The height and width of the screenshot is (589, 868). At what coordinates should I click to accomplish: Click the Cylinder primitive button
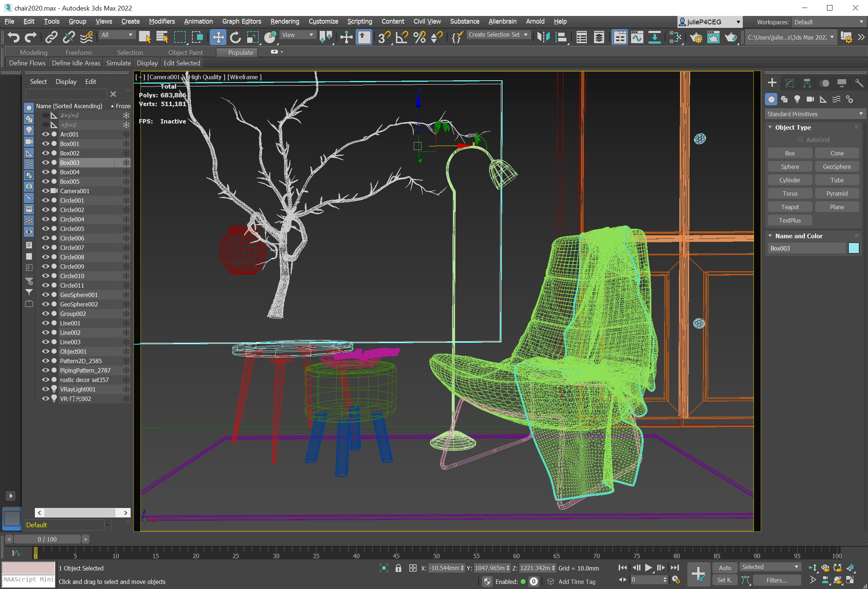[789, 180]
